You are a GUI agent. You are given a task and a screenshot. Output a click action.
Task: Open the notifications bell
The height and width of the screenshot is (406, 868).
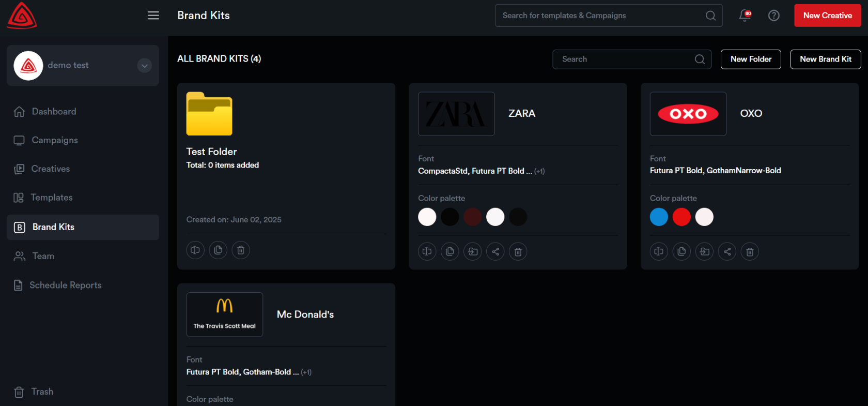tap(745, 16)
